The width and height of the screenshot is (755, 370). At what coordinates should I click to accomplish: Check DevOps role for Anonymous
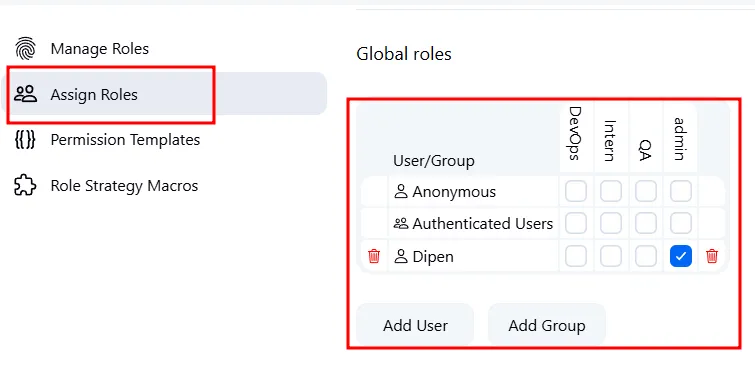click(576, 191)
